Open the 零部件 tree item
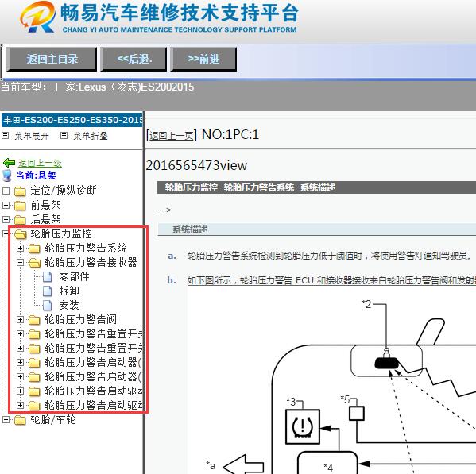 click(75, 276)
